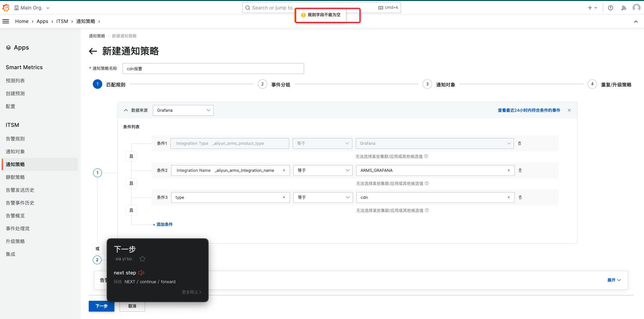
Task: Delete 条件3 with its trash icon
Action: [x=520, y=197]
